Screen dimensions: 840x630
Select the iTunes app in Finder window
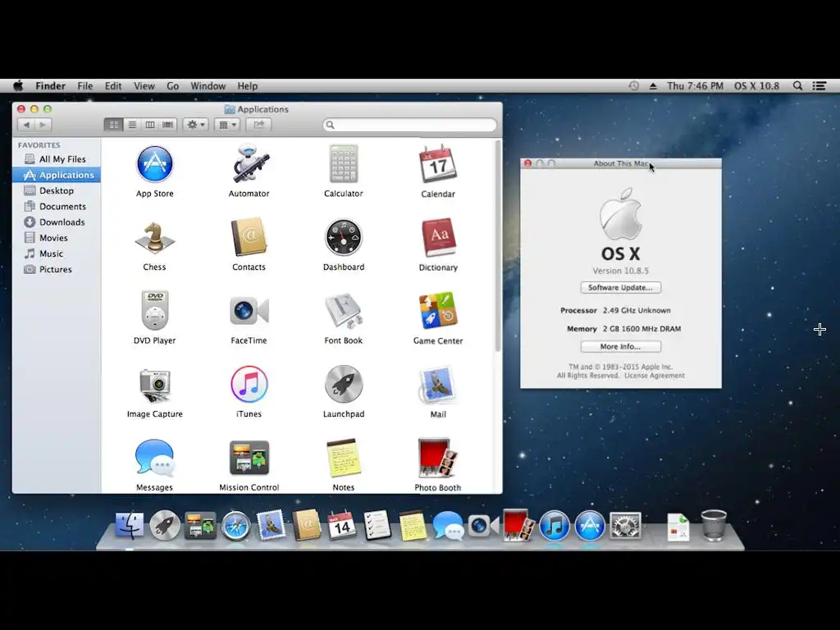coord(249,384)
